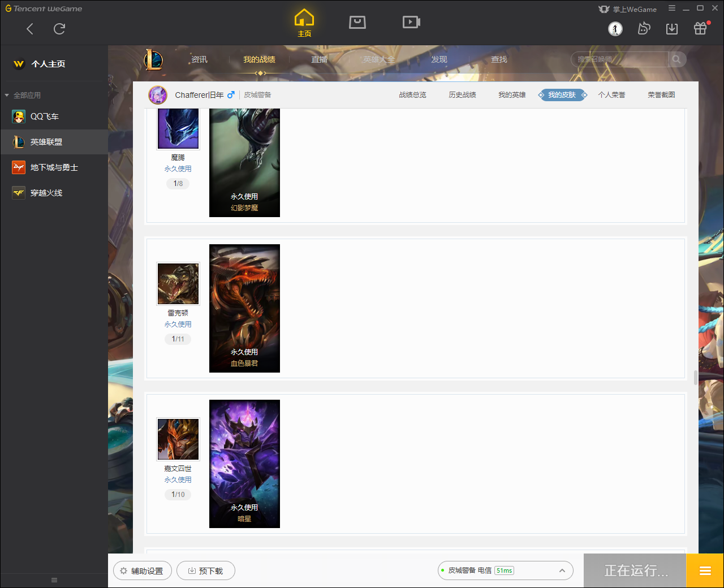The height and width of the screenshot is (588, 724).
Task: Open the 英雄大全 tab
Action: click(379, 59)
